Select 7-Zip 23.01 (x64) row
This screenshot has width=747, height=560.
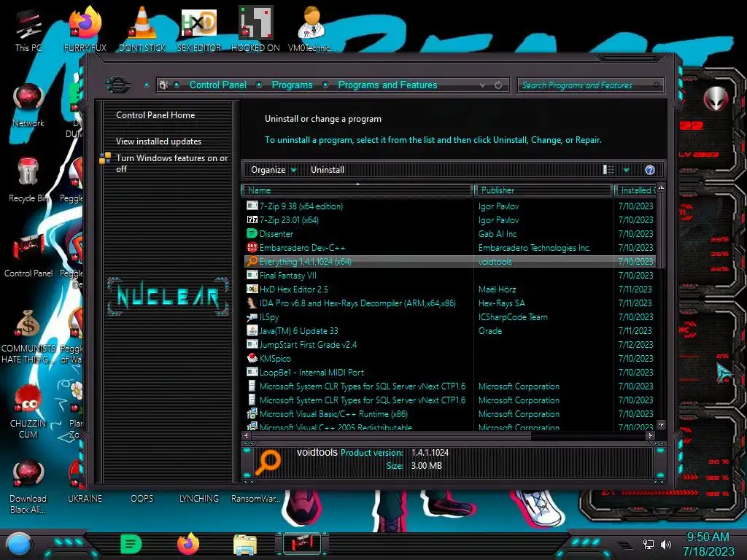[x=449, y=220]
